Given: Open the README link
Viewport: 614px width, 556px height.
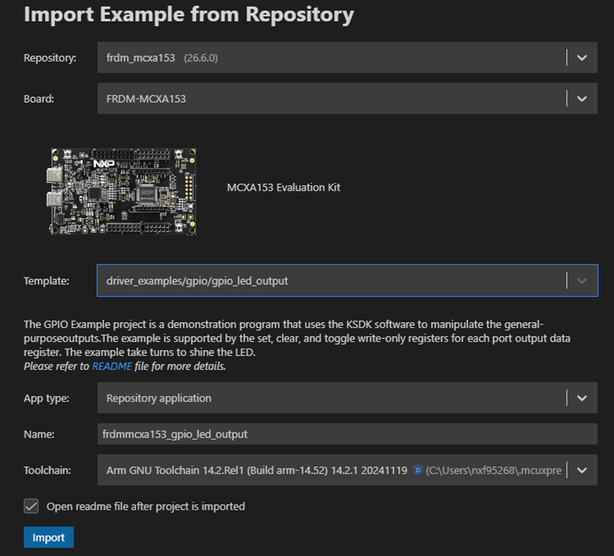Looking at the screenshot, I should [x=112, y=366].
